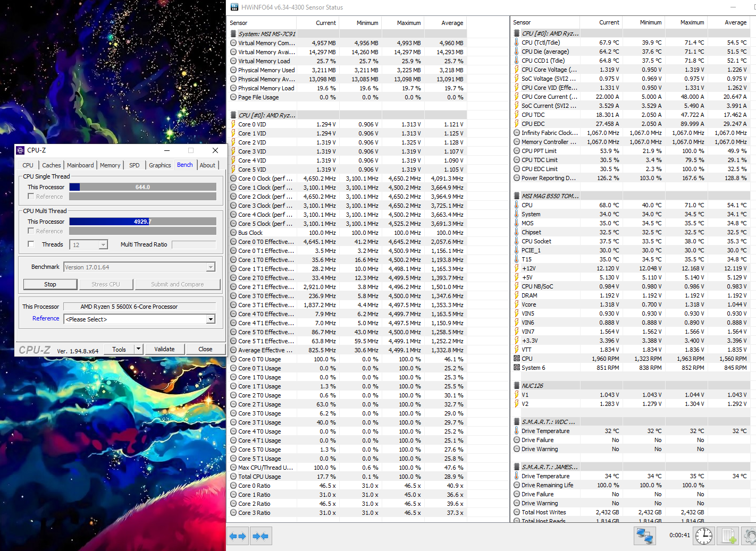Click the Stress CPU button
This screenshot has height=551, width=756.
tap(106, 284)
